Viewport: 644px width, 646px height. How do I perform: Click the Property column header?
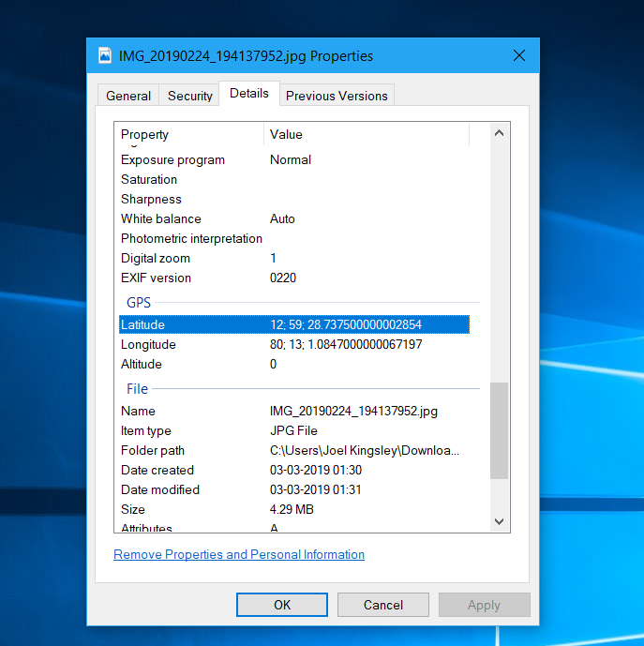coord(189,135)
